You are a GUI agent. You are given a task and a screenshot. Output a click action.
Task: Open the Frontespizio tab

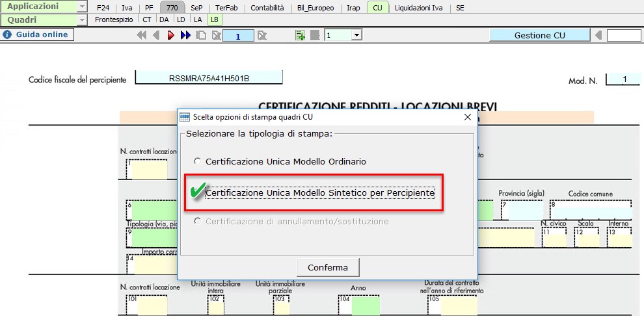pos(114,20)
